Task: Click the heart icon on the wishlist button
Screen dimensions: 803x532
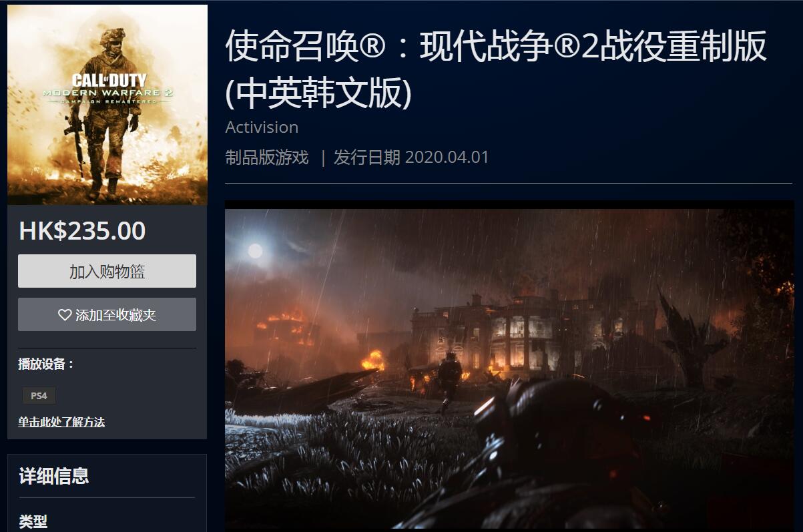Action: (x=65, y=315)
